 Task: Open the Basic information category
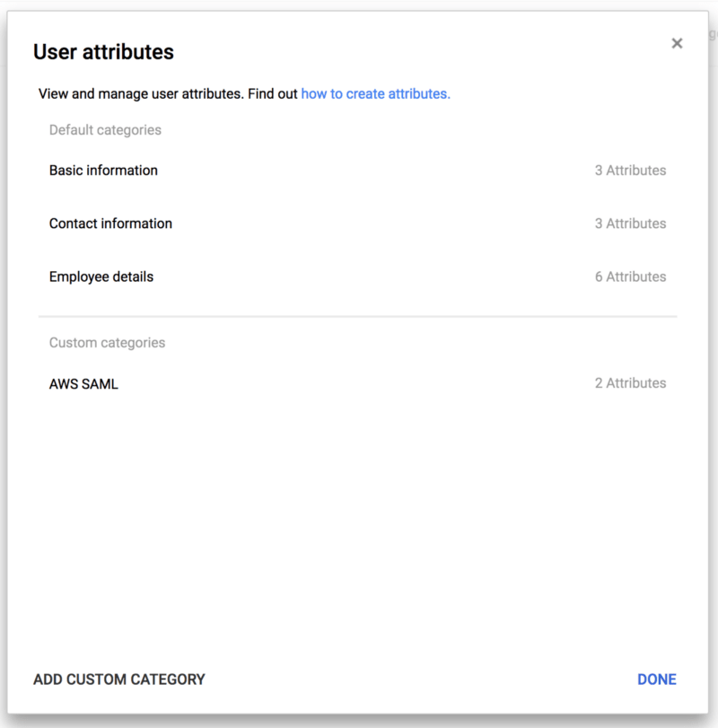(357, 171)
